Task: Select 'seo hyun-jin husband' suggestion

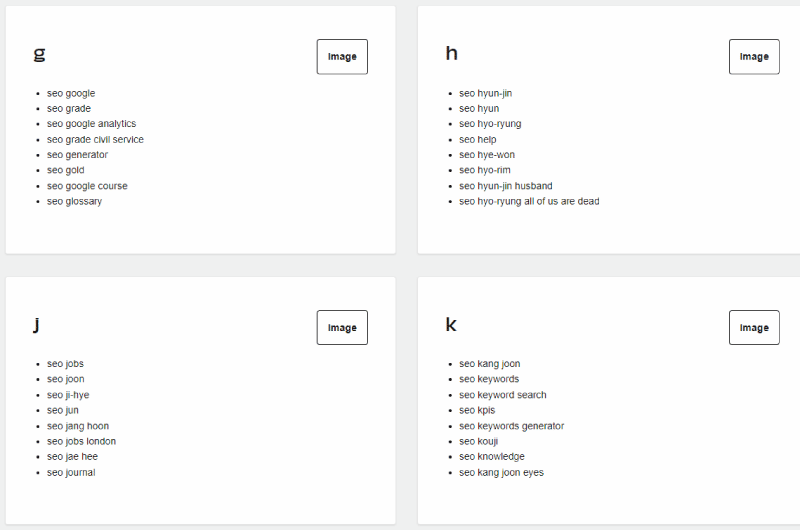Action: [506, 186]
